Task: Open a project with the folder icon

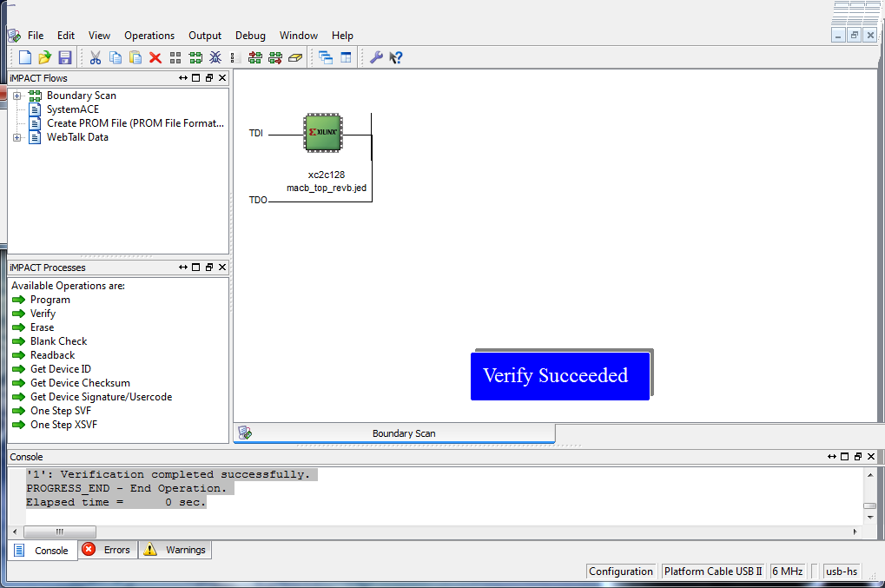Action: pyautogui.click(x=44, y=57)
